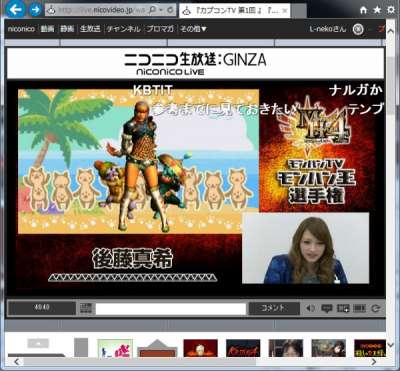400x371 pixels.
Task: Open browser settings gear icon
Action: 391,10
